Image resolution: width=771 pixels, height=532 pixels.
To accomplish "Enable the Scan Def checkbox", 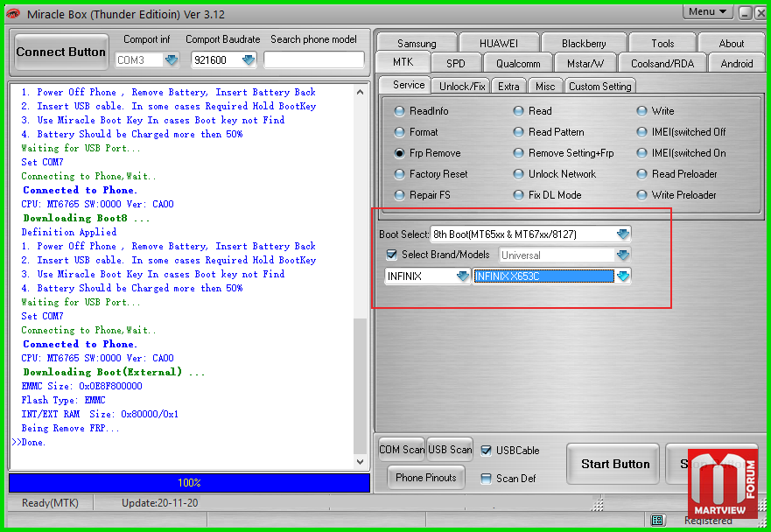I will (x=486, y=479).
